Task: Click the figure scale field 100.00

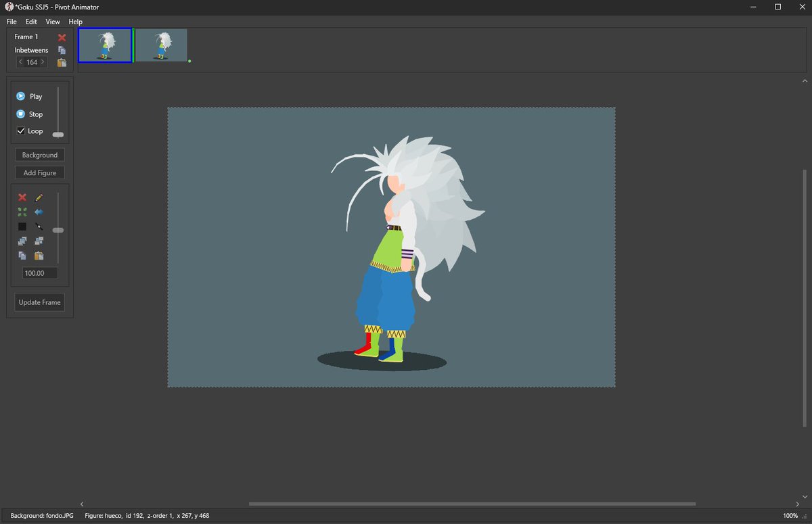Action: click(40, 273)
